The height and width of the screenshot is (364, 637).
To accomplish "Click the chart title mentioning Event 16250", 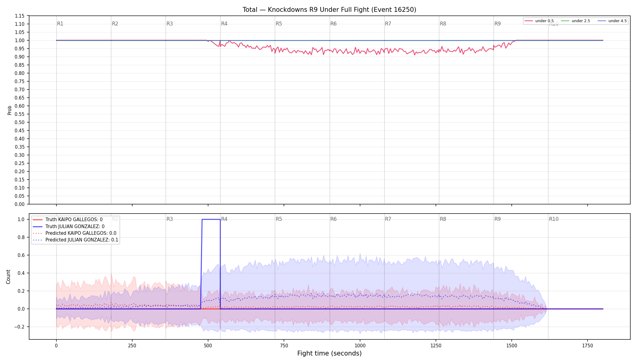I will pos(329,10).
